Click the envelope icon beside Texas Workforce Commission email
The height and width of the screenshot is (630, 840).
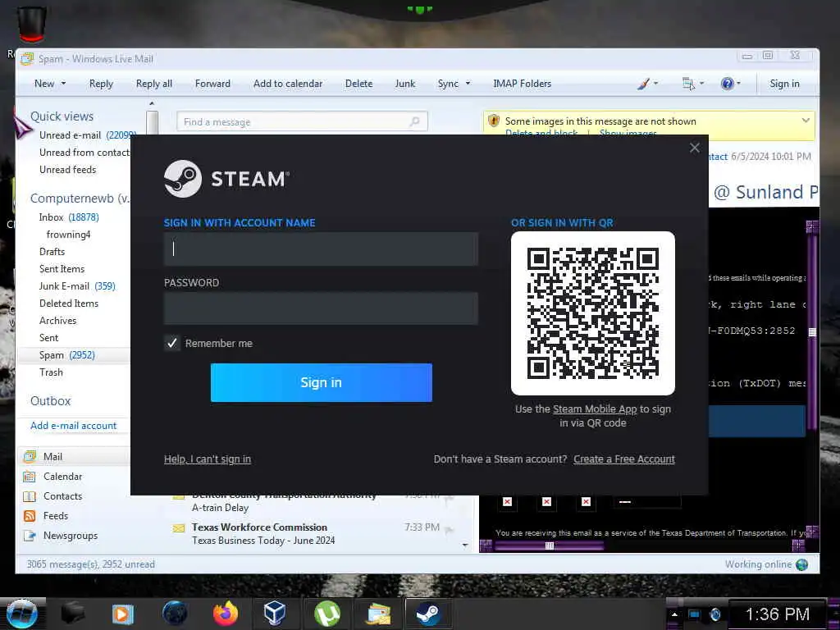pos(178,529)
